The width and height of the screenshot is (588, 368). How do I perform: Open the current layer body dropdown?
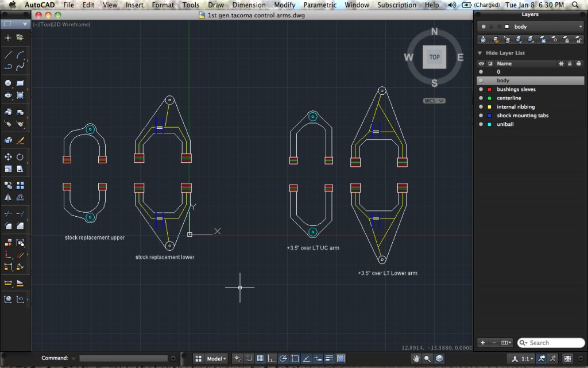click(x=530, y=26)
